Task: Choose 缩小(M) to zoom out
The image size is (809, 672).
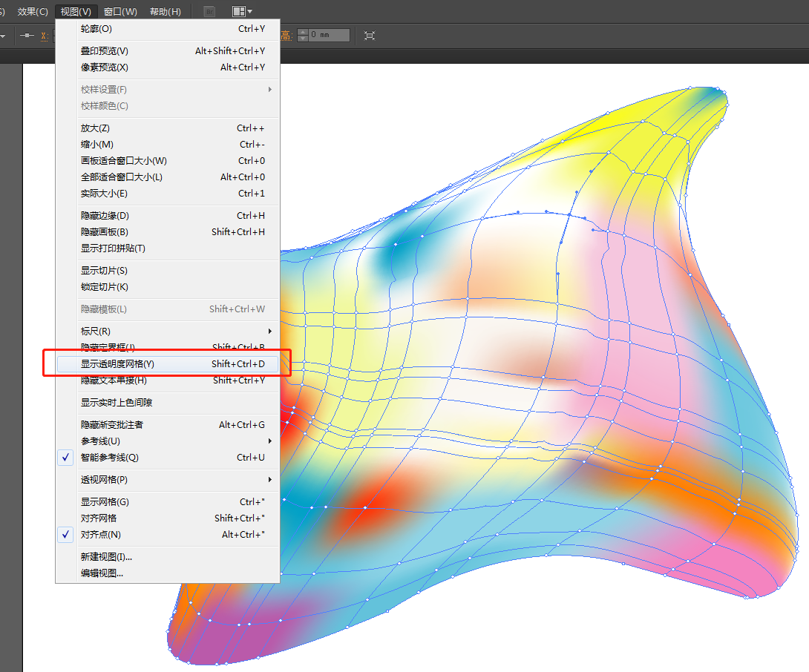Action: coord(168,145)
